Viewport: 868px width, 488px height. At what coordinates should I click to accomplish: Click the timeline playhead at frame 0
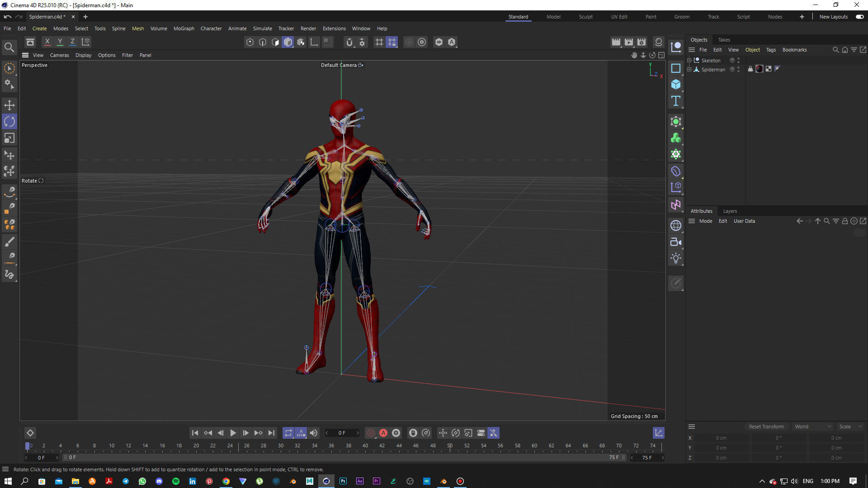pos(28,446)
